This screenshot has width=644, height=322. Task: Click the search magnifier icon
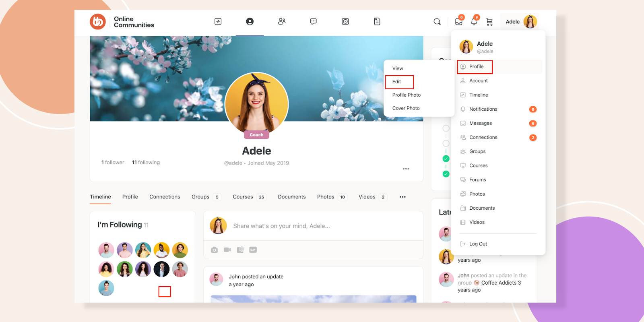(x=437, y=22)
